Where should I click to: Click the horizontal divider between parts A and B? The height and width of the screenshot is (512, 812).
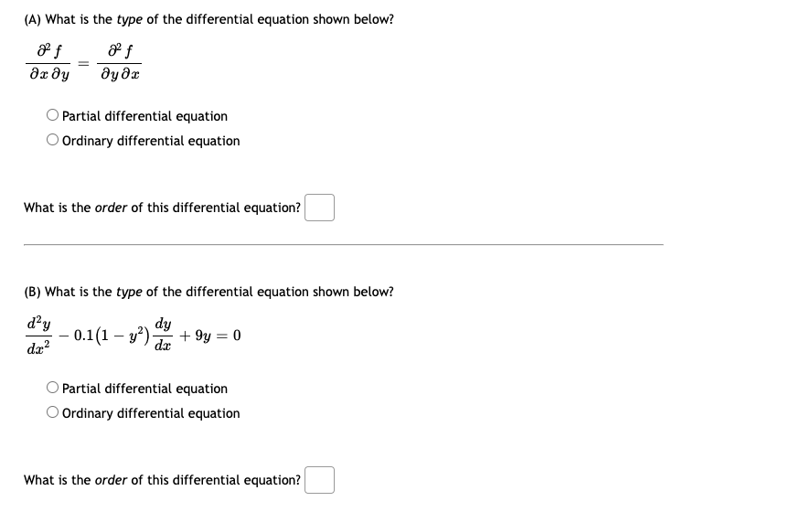(x=343, y=244)
